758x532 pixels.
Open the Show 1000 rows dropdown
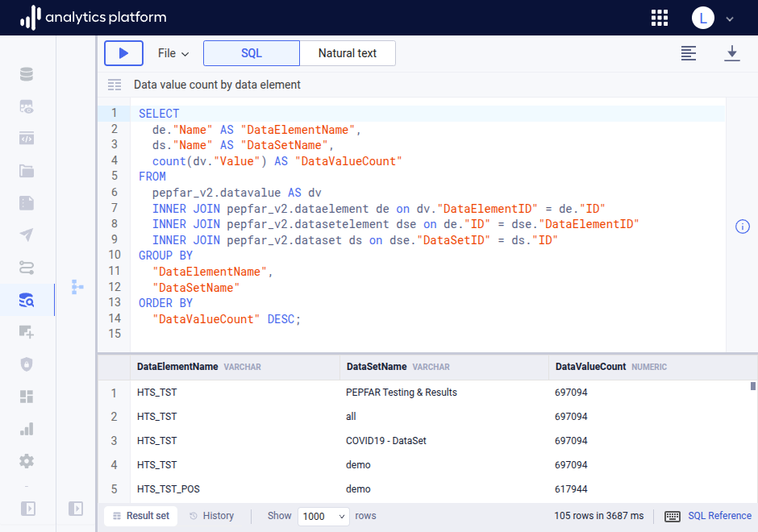click(323, 517)
